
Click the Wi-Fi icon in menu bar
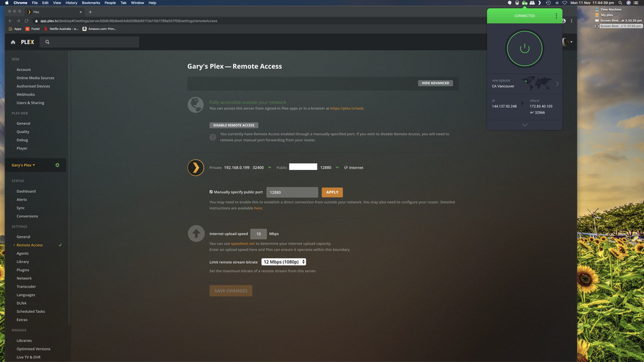click(564, 3)
